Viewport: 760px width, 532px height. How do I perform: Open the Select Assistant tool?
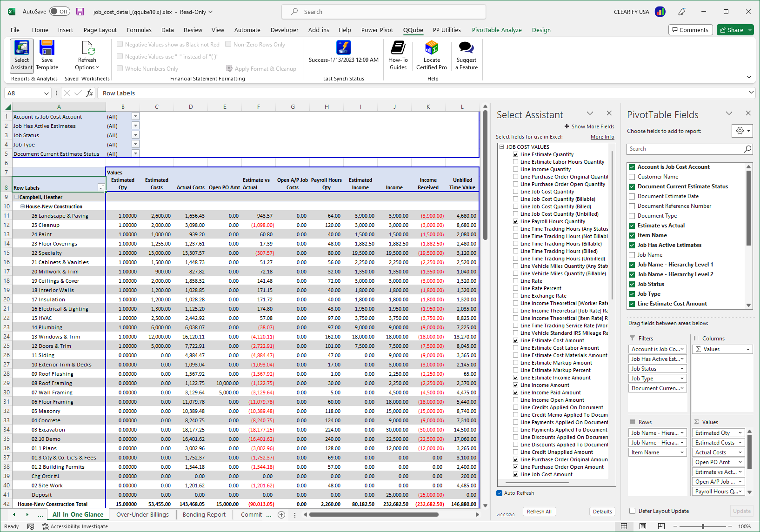(x=21, y=55)
